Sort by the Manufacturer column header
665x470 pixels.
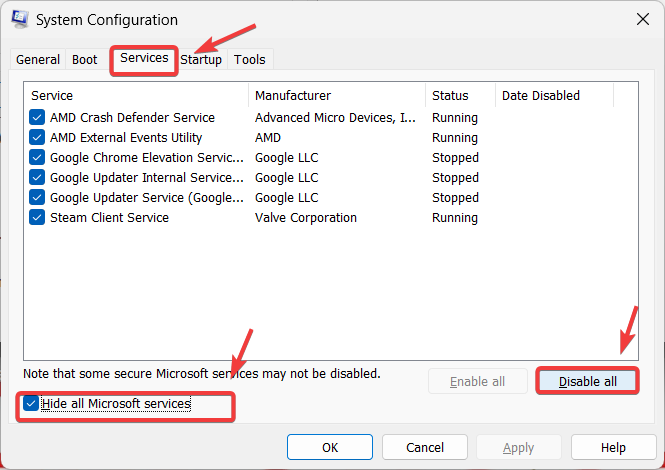[x=337, y=96]
